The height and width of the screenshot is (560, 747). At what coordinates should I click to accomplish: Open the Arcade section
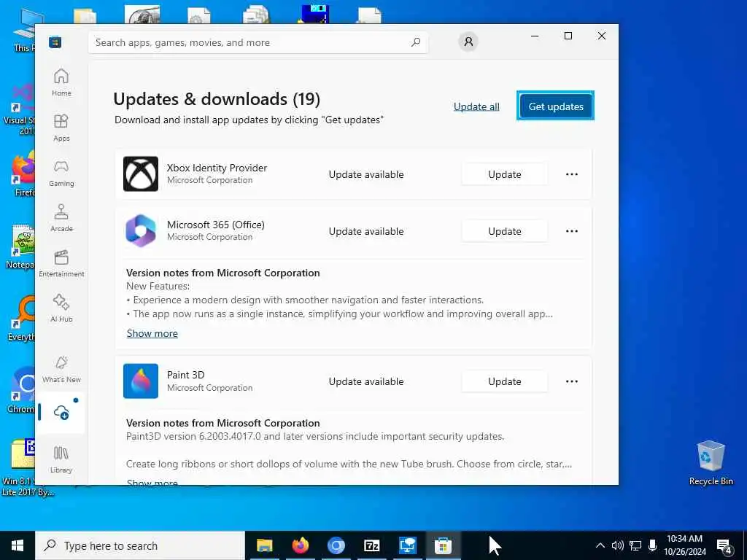(x=61, y=218)
